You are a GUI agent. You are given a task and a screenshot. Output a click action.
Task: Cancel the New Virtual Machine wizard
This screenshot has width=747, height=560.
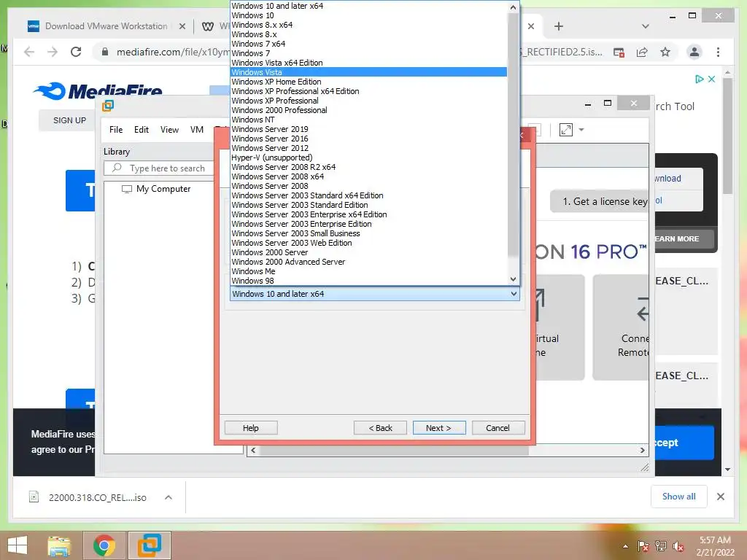tap(498, 428)
